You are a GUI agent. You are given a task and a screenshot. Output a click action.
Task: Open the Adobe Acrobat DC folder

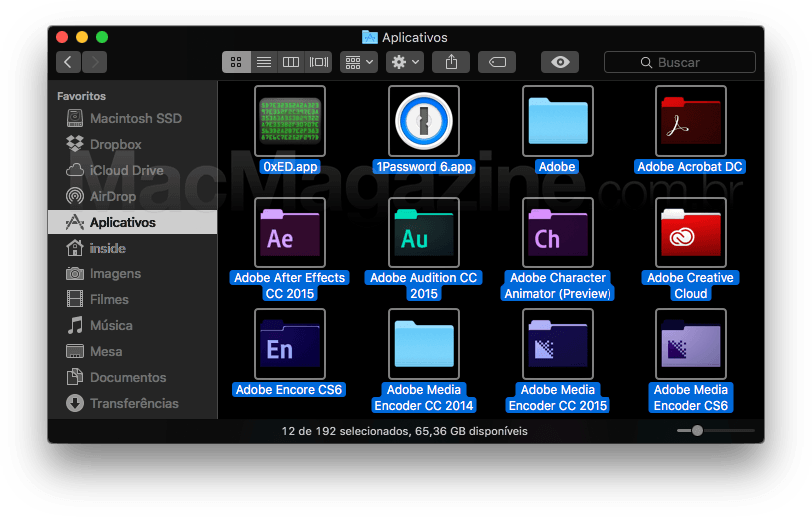click(x=690, y=121)
